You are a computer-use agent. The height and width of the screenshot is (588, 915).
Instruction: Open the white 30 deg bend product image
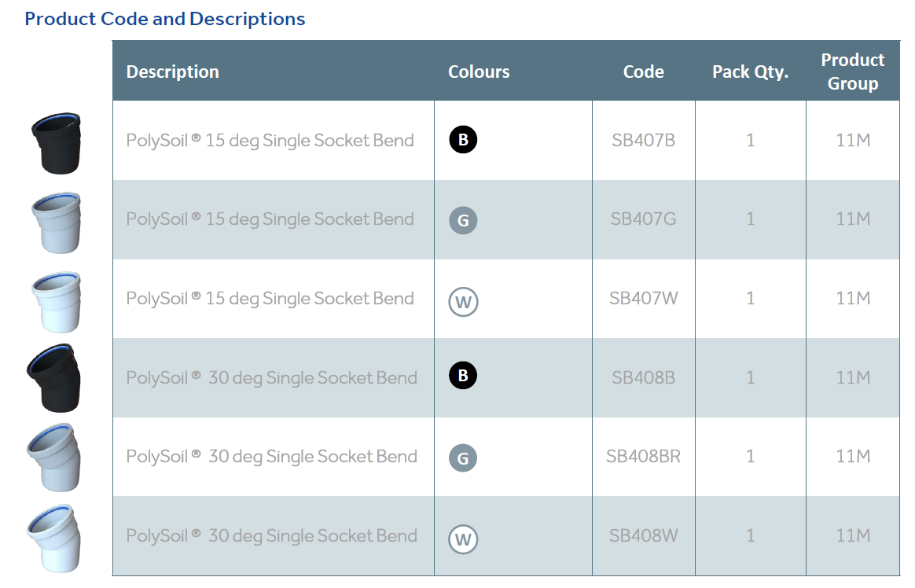pyautogui.click(x=53, y=538)
